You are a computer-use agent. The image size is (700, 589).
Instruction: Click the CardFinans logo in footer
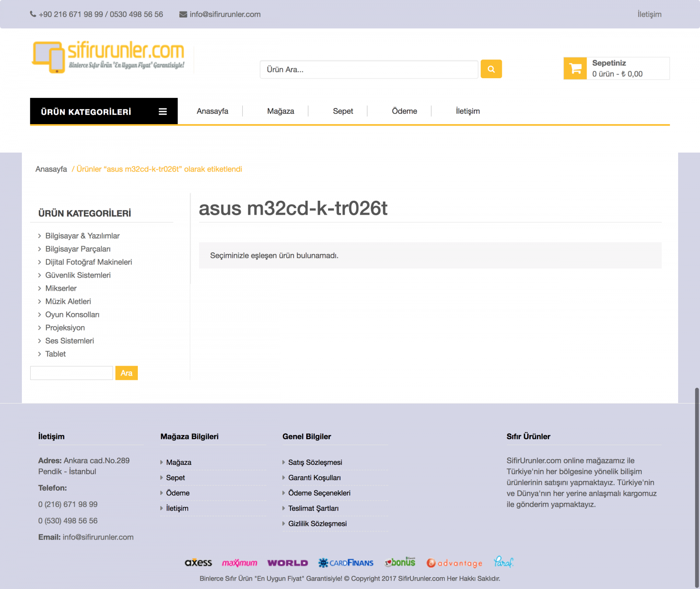(346, 563)
